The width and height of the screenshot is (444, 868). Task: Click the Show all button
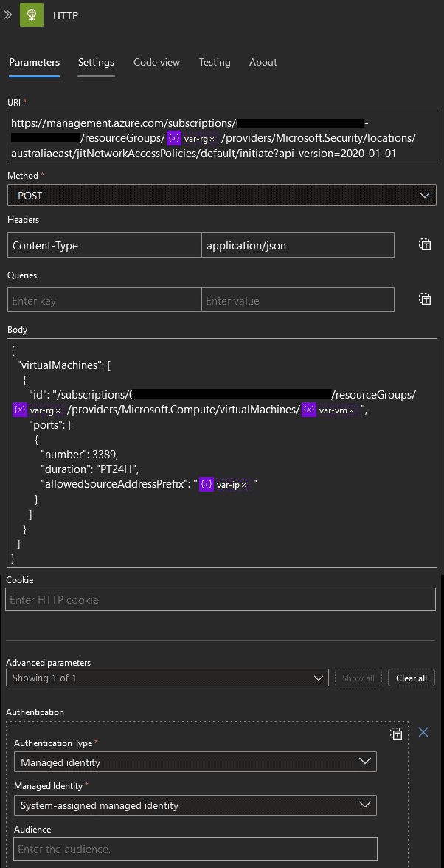(x=358, y=678)
